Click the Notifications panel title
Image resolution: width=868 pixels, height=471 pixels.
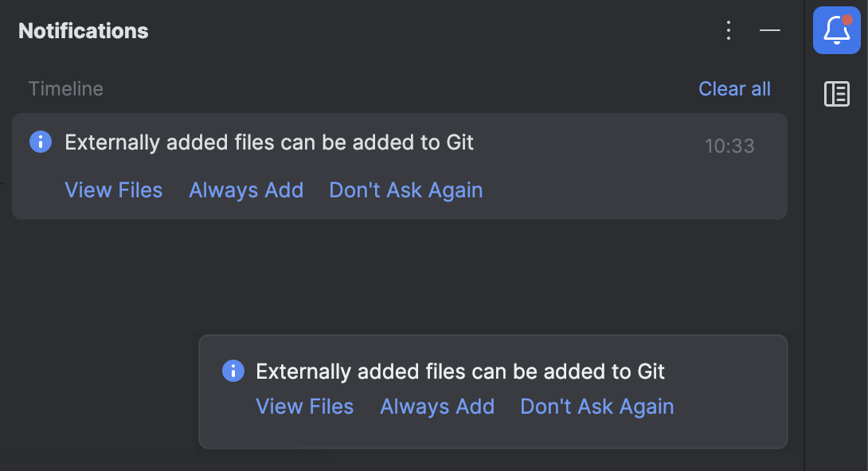(82, 30)
